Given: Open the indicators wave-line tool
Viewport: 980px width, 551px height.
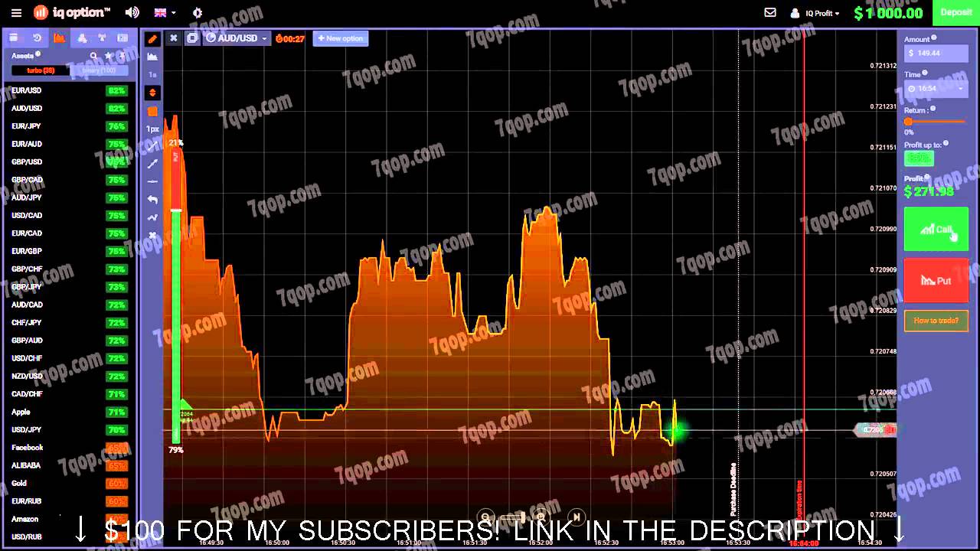Looking at the screenshot, I should [x=152, y=217].
